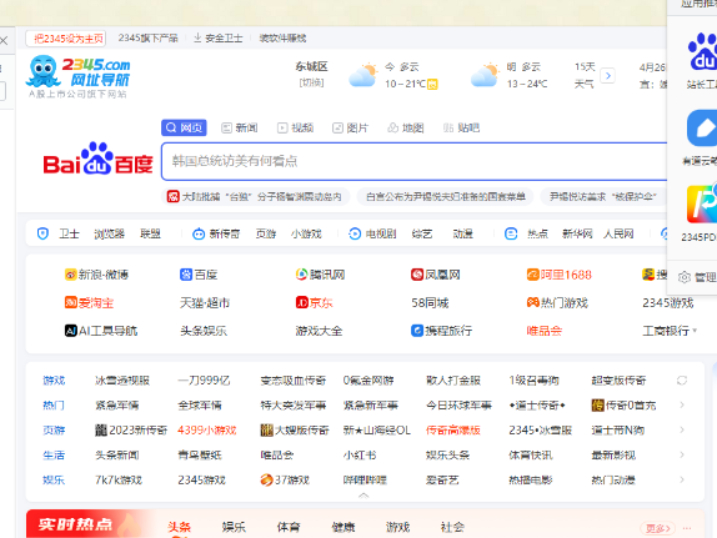Collapse the links panel with up chevron

(x=364, y=495)
